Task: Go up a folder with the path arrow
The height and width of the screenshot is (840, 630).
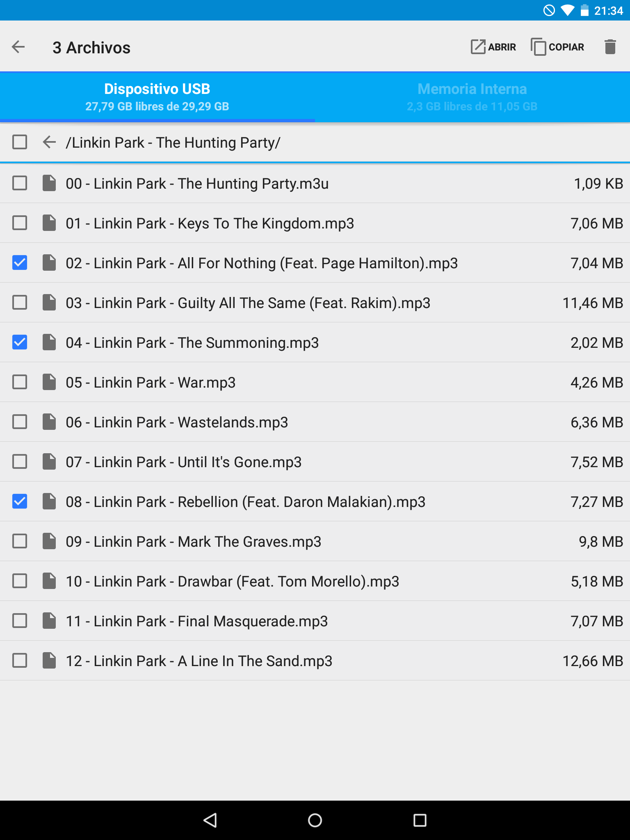Action: tap(49, 142)
